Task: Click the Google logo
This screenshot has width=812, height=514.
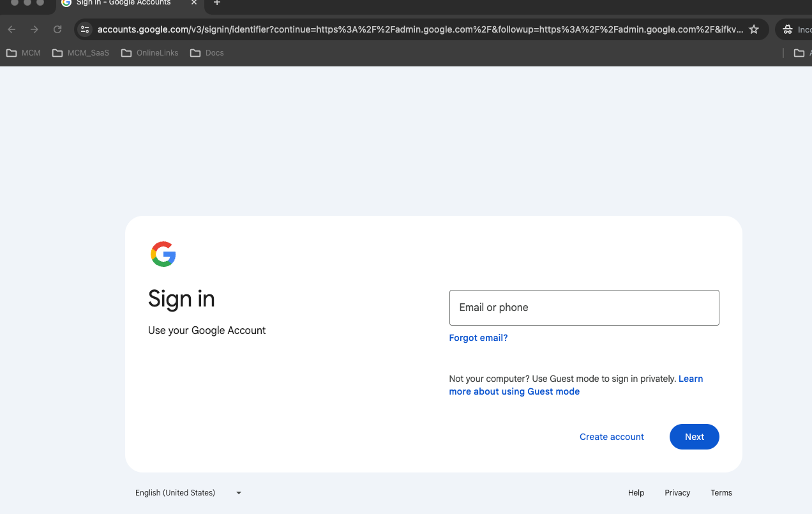Action: click(163, 254)
